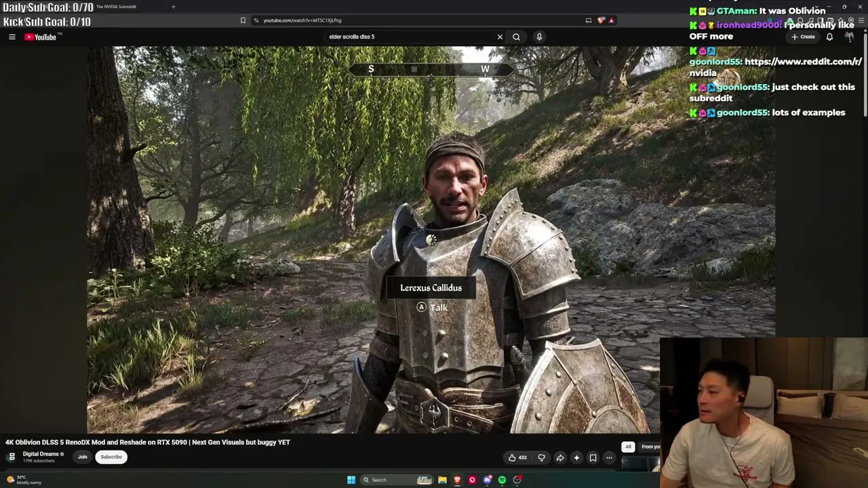This screenshot has width=868, height=488.
Task: Select the 'From your...' filter chip
Action: coord(650,447)
